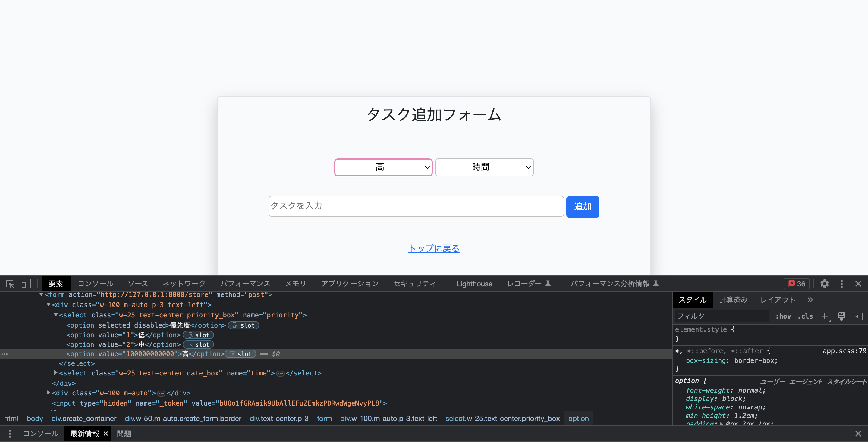Open DevTools three-dot customize menu
Image resolution: width=868 pixels, height=442 pixels.
[x=841, y=284]
